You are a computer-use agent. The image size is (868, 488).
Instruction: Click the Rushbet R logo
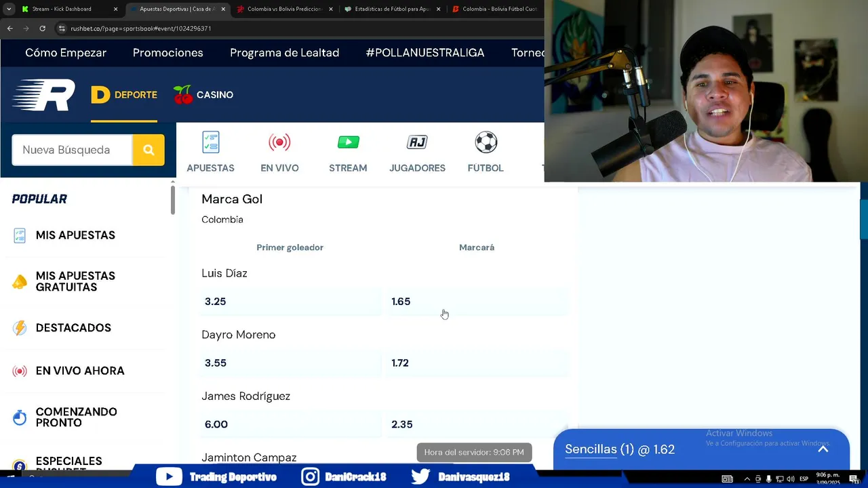coord(43,95)
